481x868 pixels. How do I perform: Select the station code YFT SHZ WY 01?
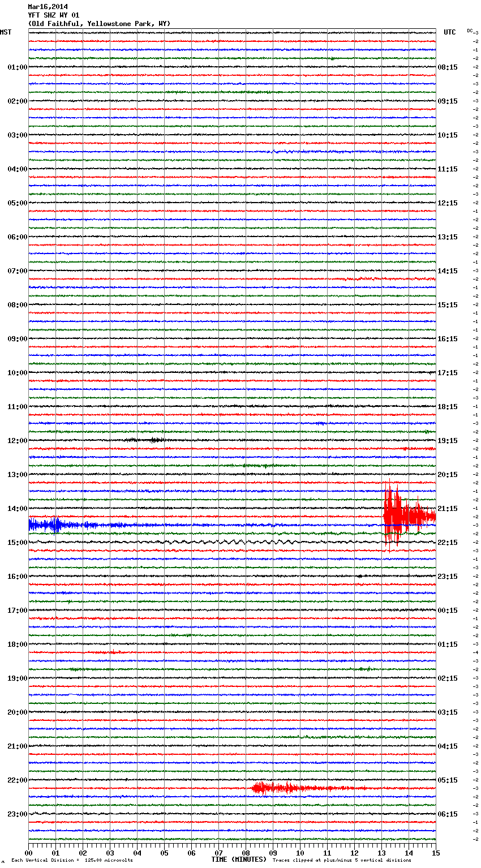tap(54, 15)
